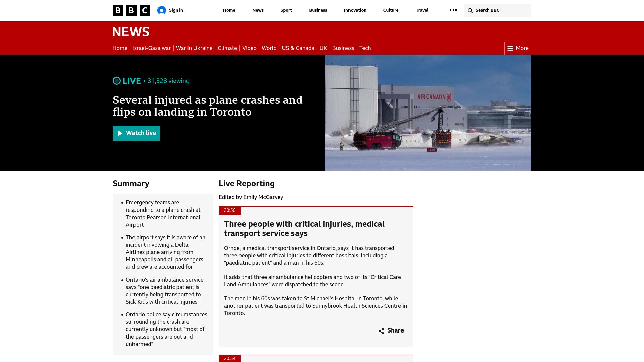Click the BBC logo

[x=131, y=10]
